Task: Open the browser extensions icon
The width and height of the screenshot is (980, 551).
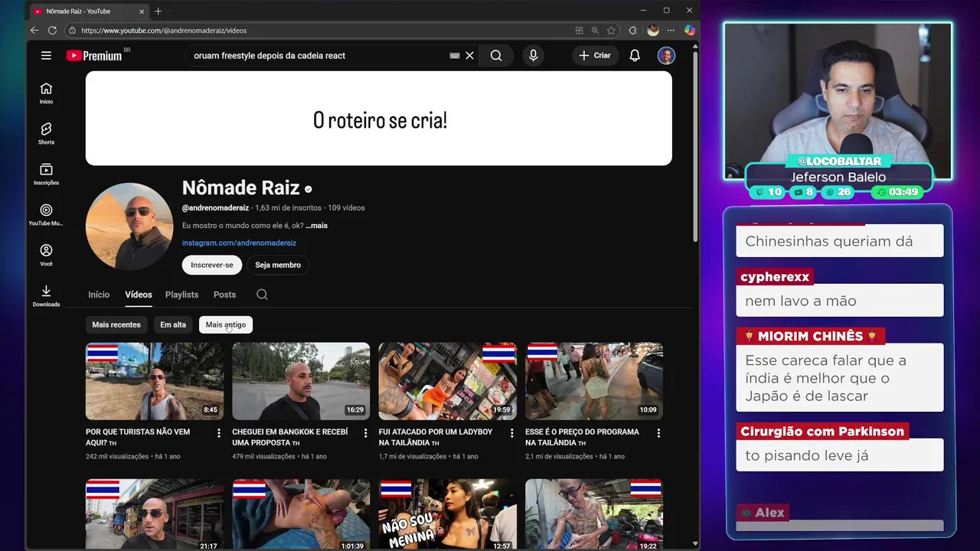Action: point(632,31)
